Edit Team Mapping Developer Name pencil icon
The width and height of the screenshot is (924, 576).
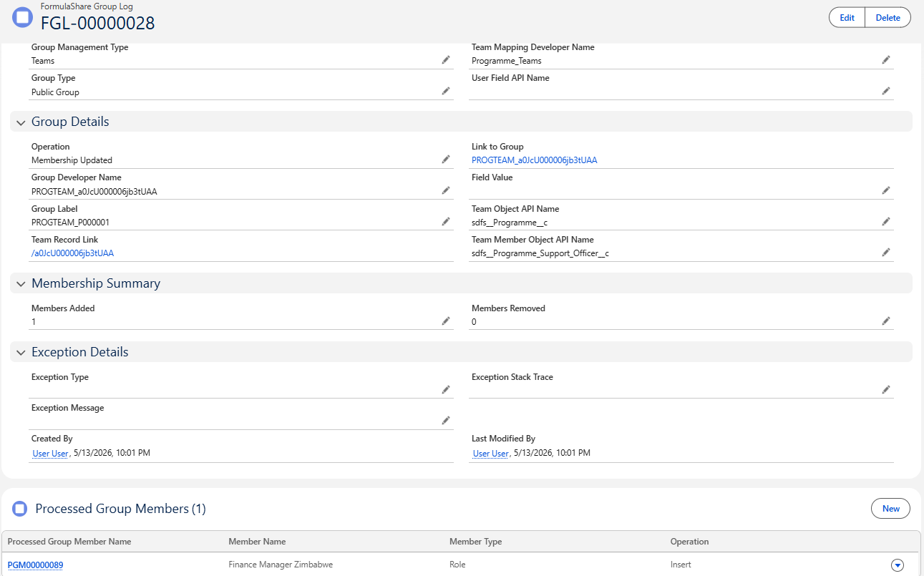886,60
